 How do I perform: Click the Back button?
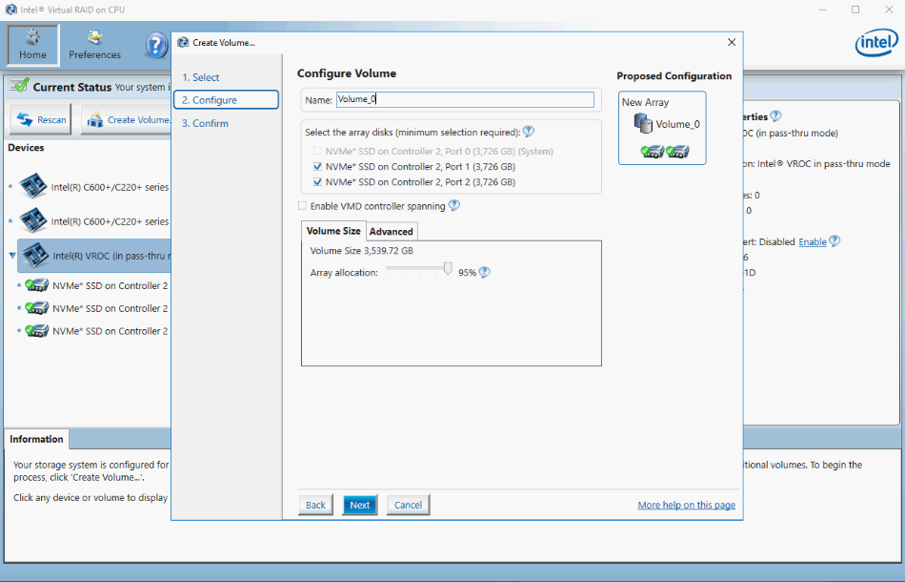coord(316,505)
